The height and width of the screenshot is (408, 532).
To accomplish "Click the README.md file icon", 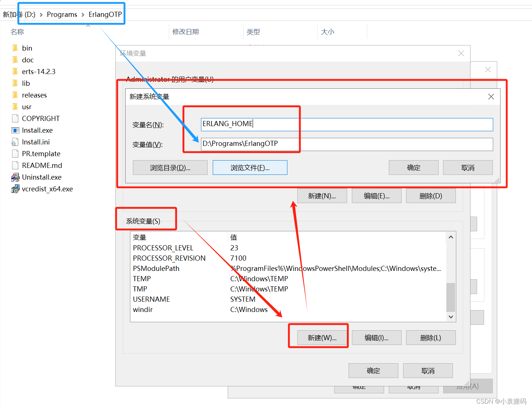I will tap(15, 165).
